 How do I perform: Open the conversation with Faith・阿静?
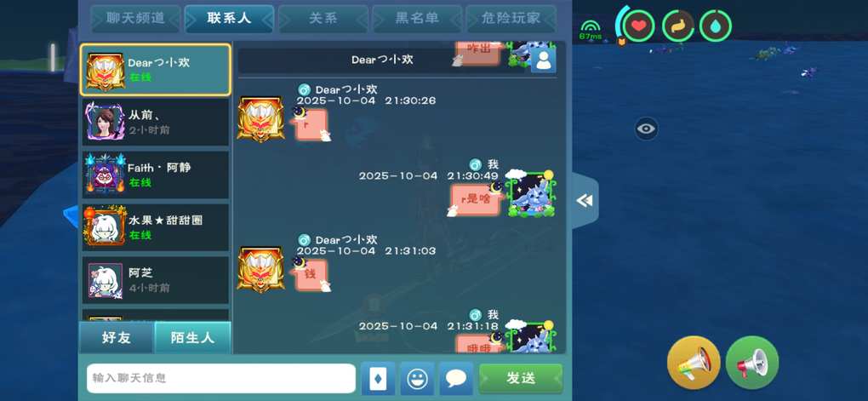click(x=156, y=175)
